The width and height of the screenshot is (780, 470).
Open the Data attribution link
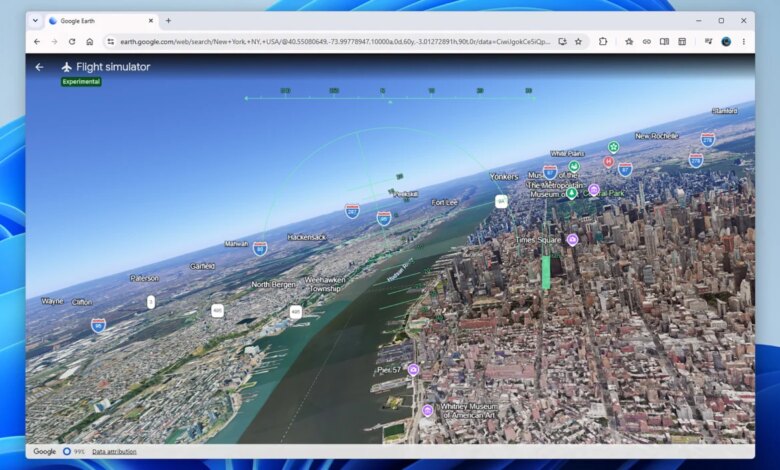(114, 452)
